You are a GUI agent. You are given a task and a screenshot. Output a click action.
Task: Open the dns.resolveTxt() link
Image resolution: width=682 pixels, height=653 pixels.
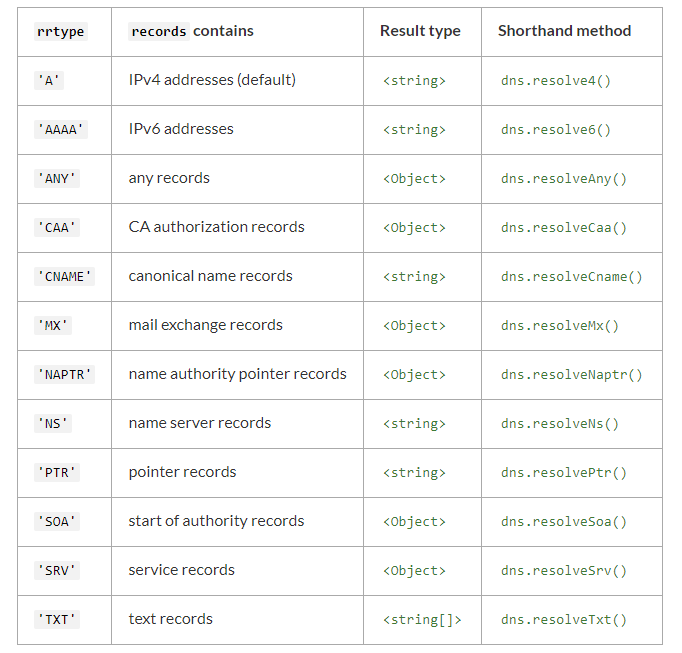coord(563,620)
